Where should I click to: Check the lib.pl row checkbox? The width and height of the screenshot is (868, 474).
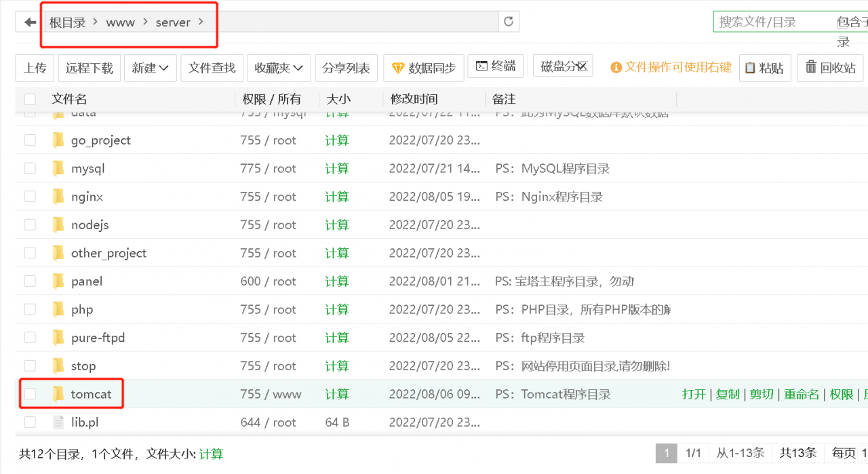click(x=30, y=422)
